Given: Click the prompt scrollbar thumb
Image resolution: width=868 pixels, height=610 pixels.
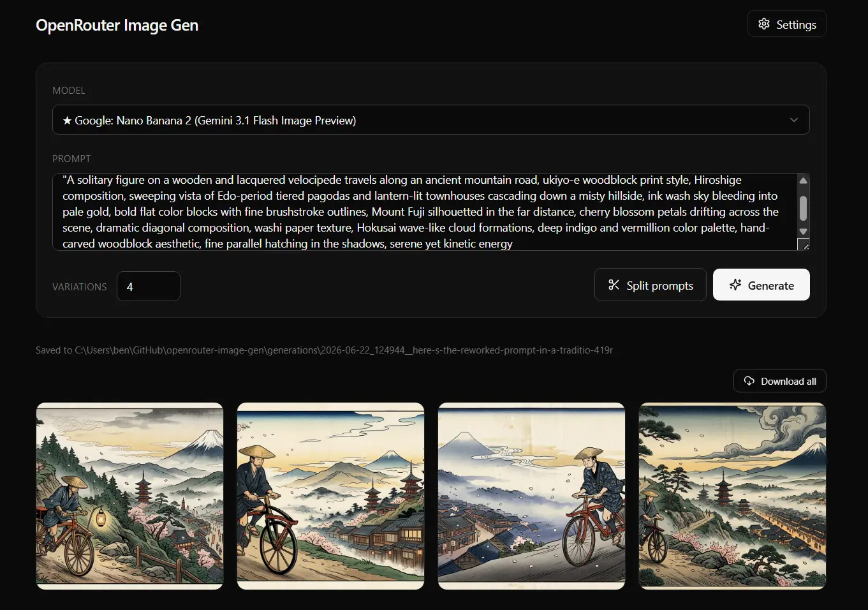Looking at the screenshot, I should coord(804,208).
